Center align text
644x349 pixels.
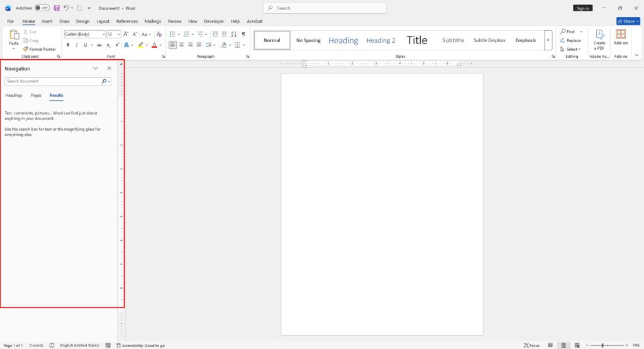[x=182, y=45]
